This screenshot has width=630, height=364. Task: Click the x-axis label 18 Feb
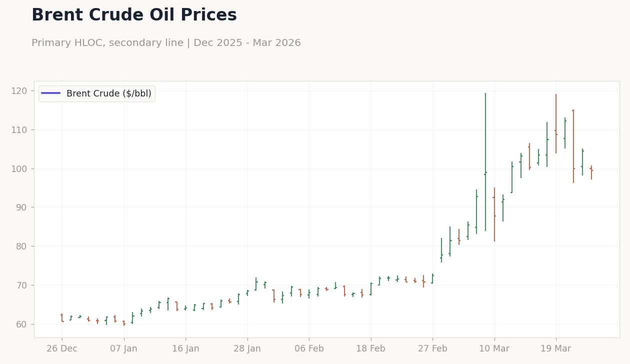pyautogui.click(x=370, y=349)
